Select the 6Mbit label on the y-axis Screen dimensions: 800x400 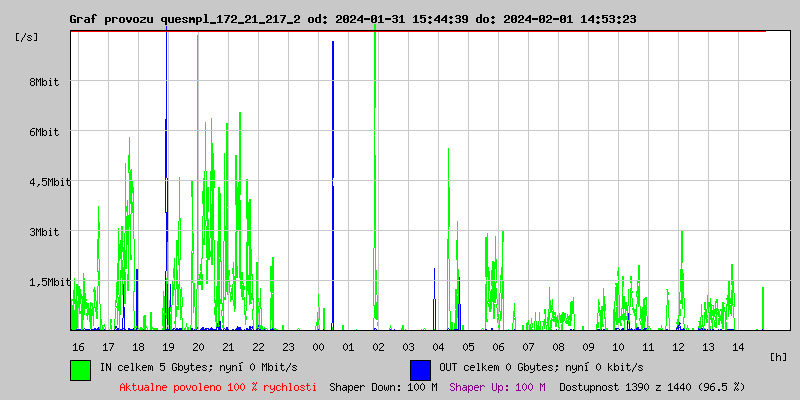(x=43, y=132)
